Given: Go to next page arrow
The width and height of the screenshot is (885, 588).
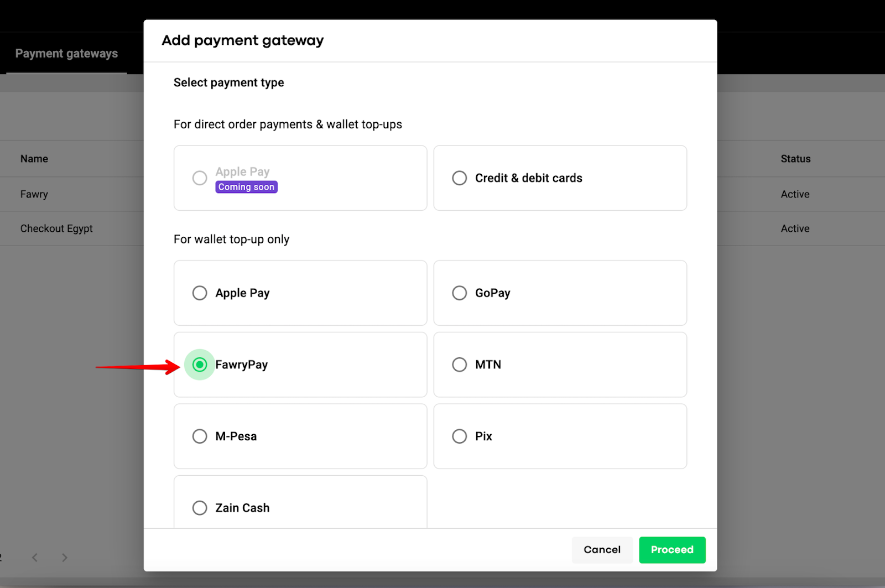Looking at the screenshot, I should 65,558.
